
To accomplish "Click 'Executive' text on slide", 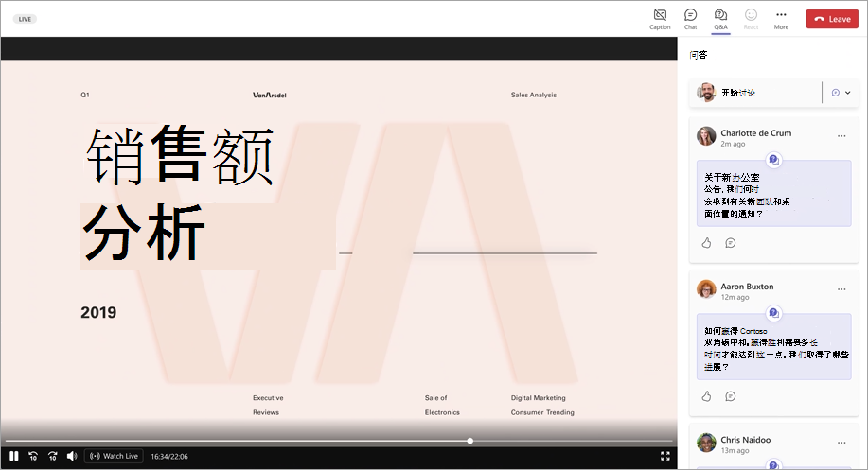I will [x=268, y=397].
